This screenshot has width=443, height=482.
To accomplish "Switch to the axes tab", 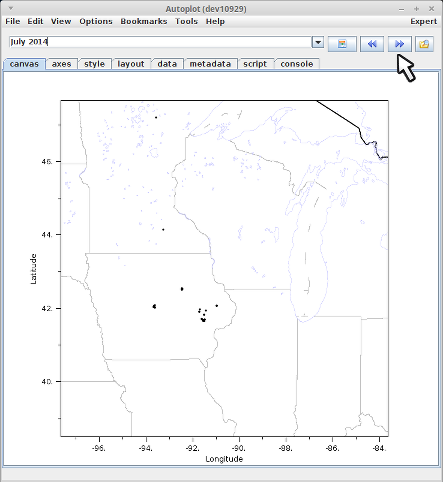I will point(61,64).
